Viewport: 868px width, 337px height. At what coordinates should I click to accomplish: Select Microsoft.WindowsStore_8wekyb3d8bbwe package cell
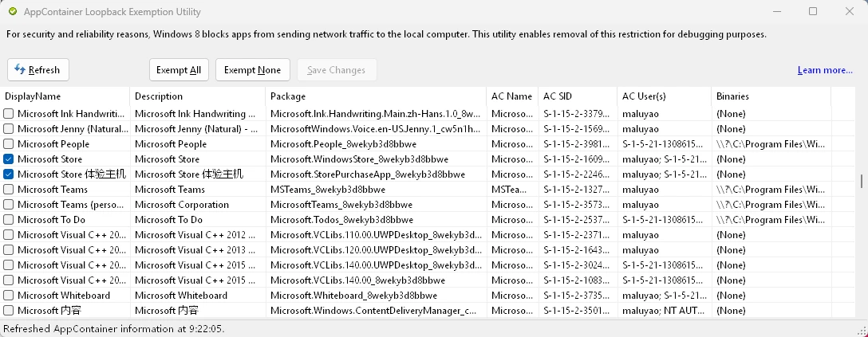(376, 159)
